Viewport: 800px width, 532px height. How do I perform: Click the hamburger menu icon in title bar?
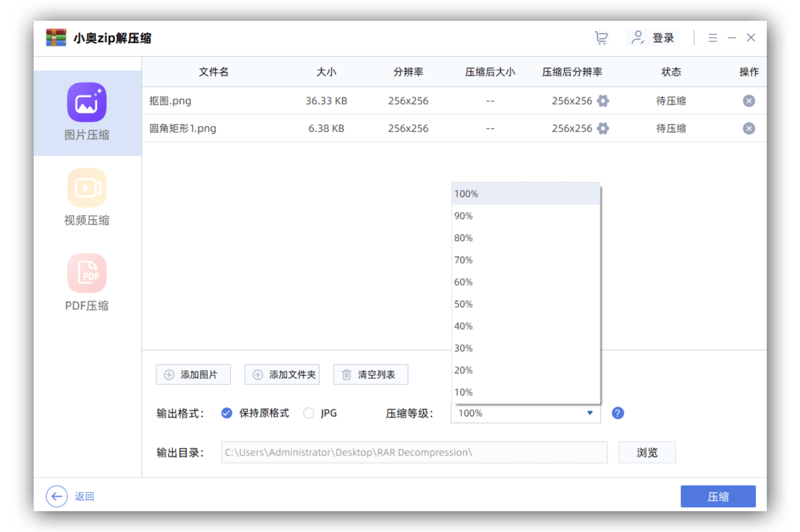[713, 38]
